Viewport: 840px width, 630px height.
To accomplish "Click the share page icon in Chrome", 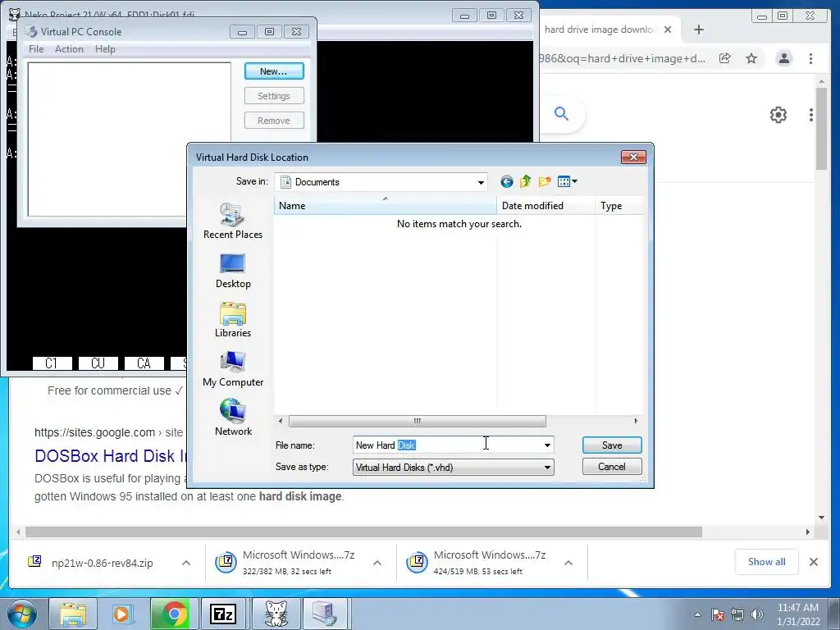I will [725, 58].
